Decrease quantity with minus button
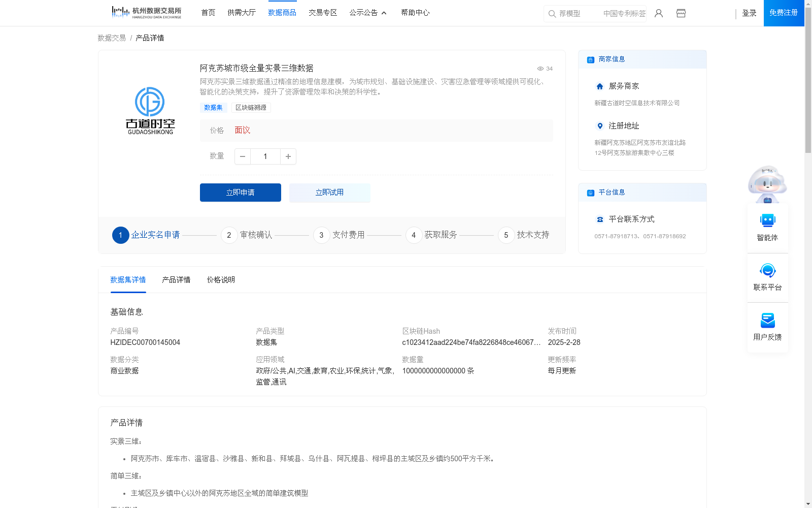The height and width of the screenshot is (508, 812). pos(243,156)
